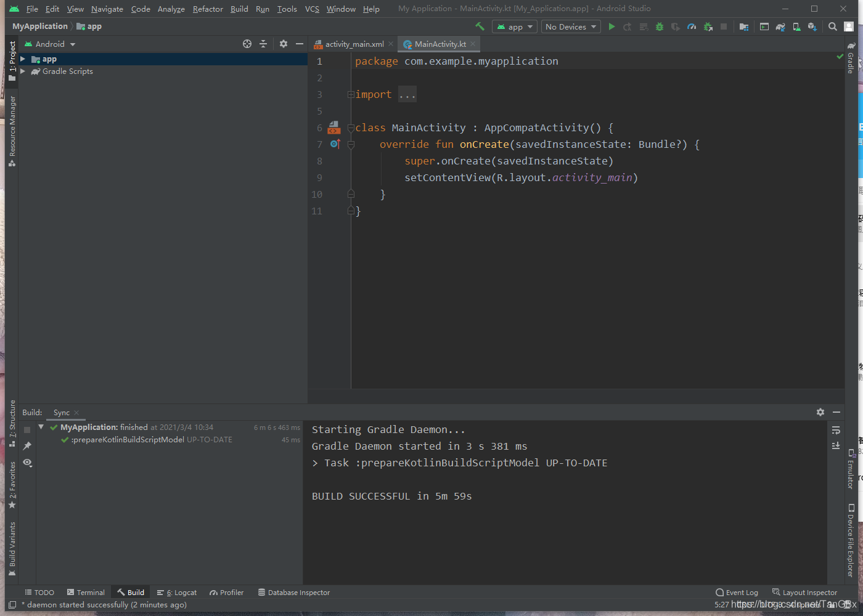Open Project Structure icon in toolbar
Screen dimensions: 863x616
coord(744,26)
